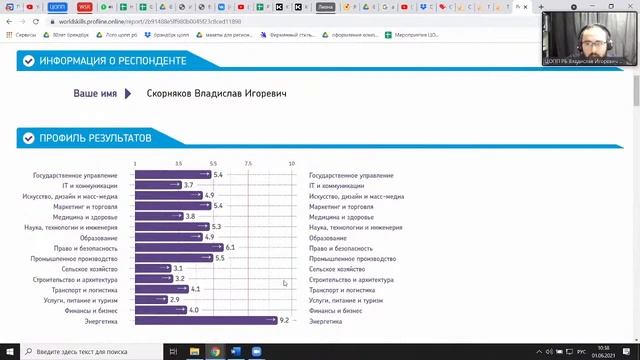This screenshot has height=360, width=640.
Task: Click the Услуги, питание и туризм 2.9 value
Action: tap(175, 300)
